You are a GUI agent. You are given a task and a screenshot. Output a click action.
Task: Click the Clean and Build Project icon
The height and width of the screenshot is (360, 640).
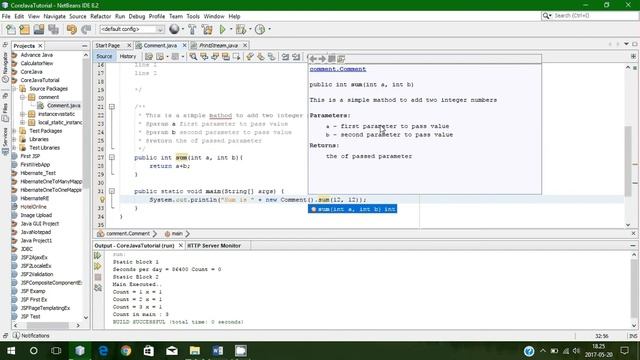207,29
